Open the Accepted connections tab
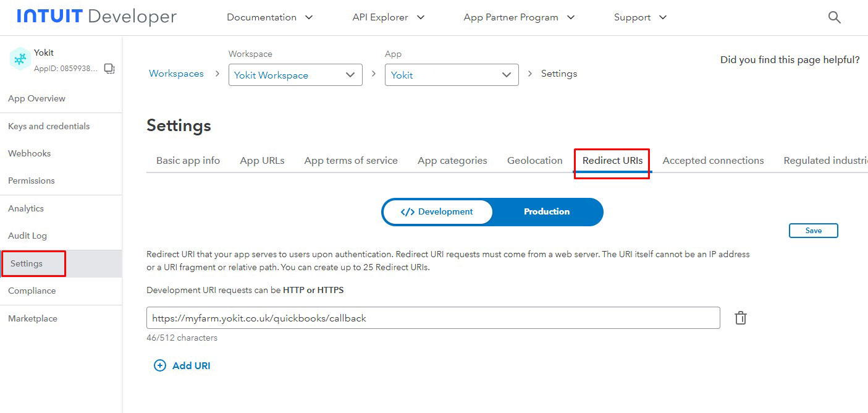Image resolution: width=868 pixels, height=413 pixels. [x=713, y=161]
